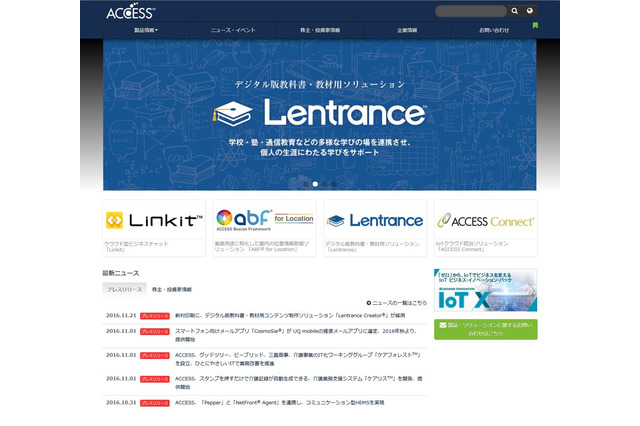640x426 pixels.
Task: Click red プレスリリース badge on 2016.10.31 row
Action: (x=155, y=403)
